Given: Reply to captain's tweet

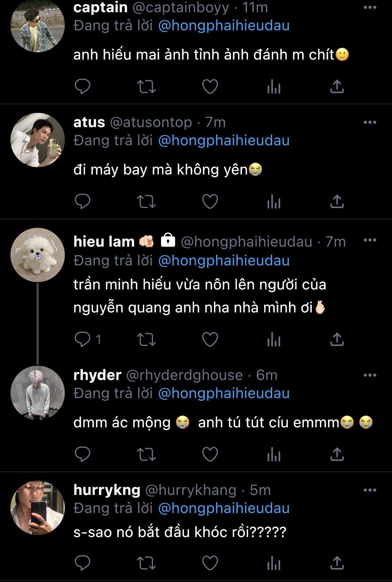Looking at the screenshot, I should pyautogui.click(x=83, y=87).
